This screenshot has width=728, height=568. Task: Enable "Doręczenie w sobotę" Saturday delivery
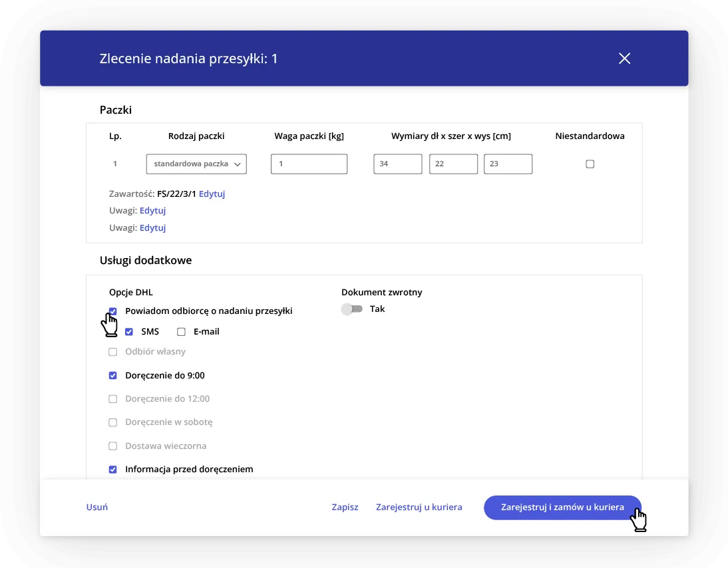(x=112, y=422)
